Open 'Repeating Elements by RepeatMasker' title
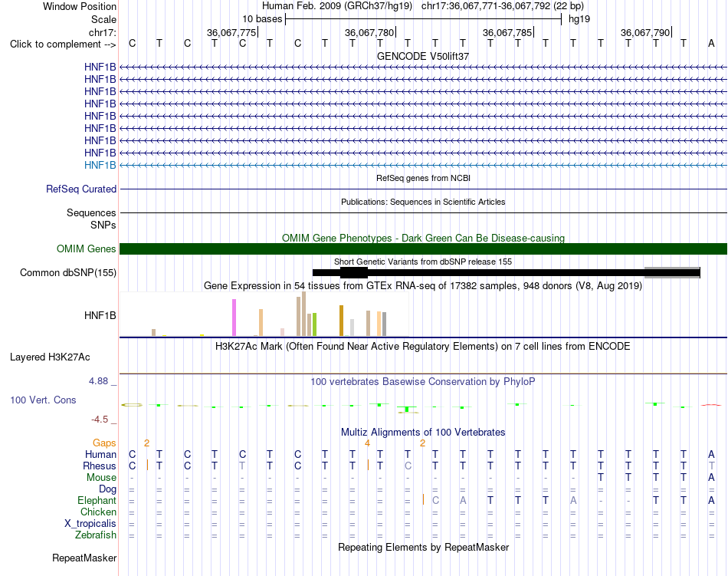Image resolution: width=728 pixels, height=576 pixels. [423, 548]
